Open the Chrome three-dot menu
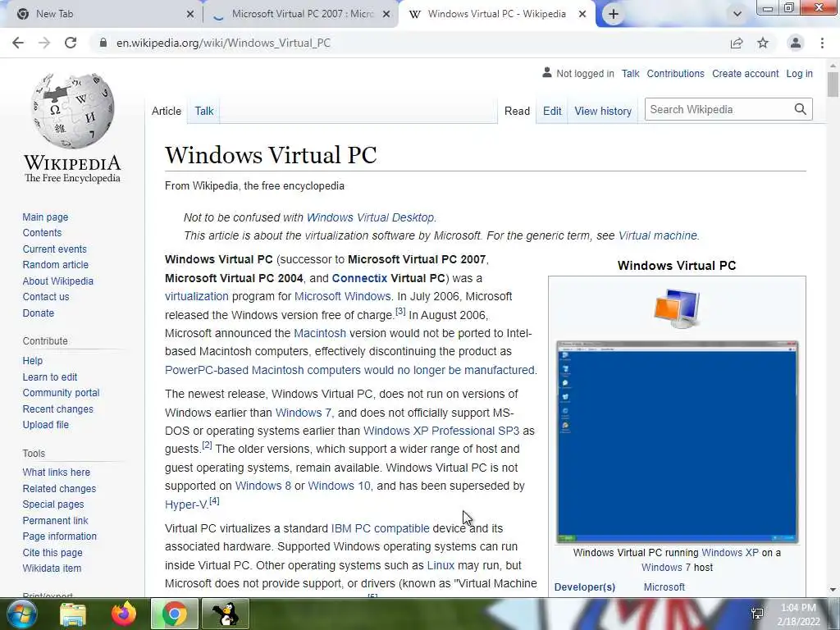This screenshot has width=840, height=630. pos(822,43)
